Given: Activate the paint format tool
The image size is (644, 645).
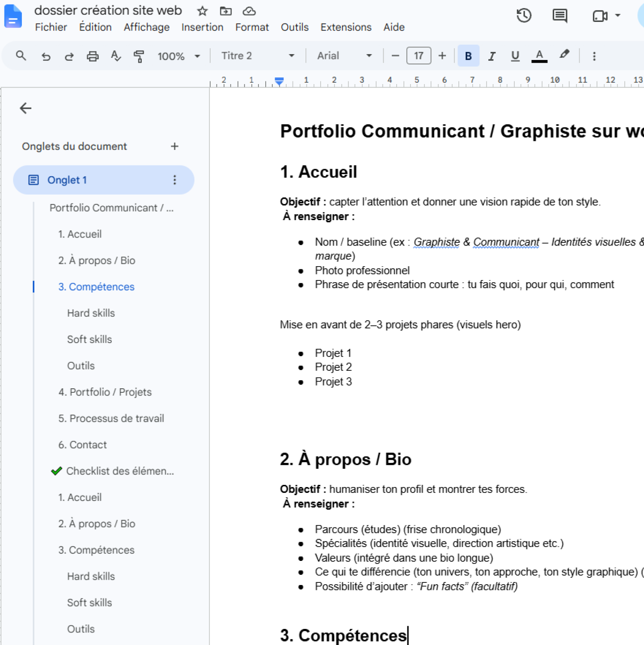Looking at the screenshot, I should [x=139, y=56].
